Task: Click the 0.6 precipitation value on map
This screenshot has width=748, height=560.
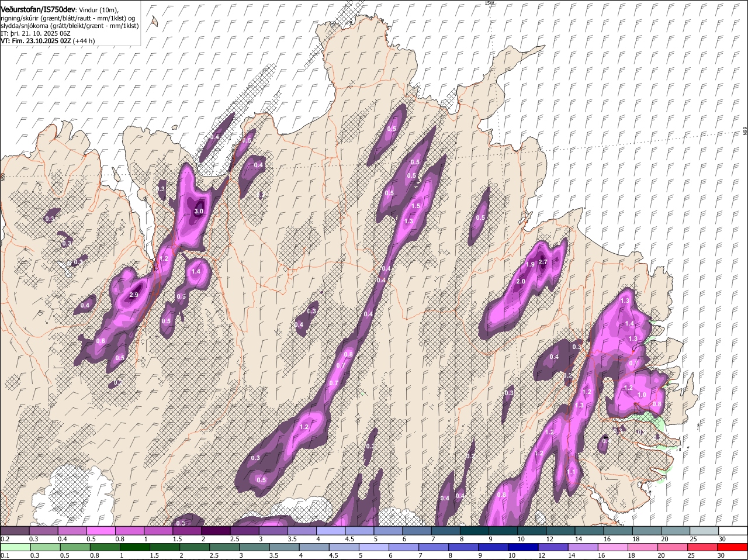Action: pyautogui.click(x=101, y=341)
